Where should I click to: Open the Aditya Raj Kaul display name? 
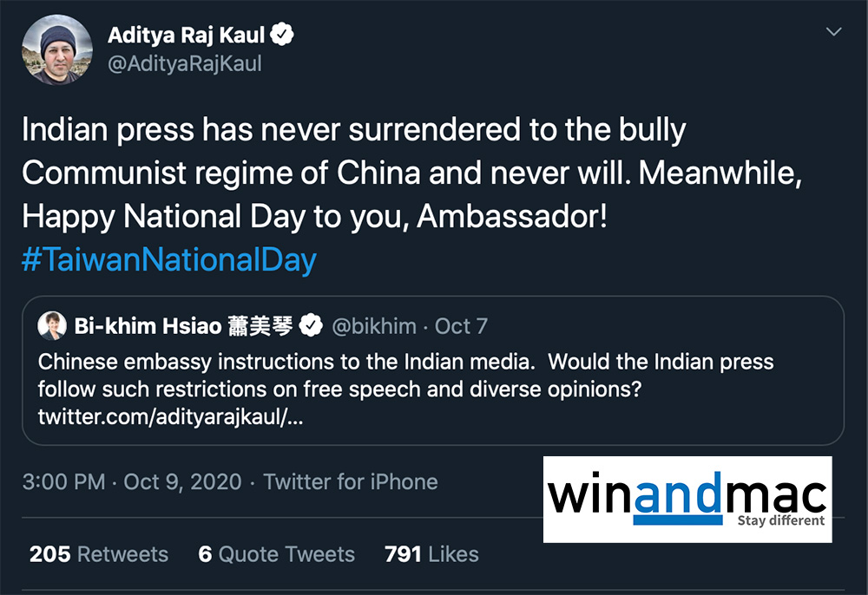click(x=187, y=36)
